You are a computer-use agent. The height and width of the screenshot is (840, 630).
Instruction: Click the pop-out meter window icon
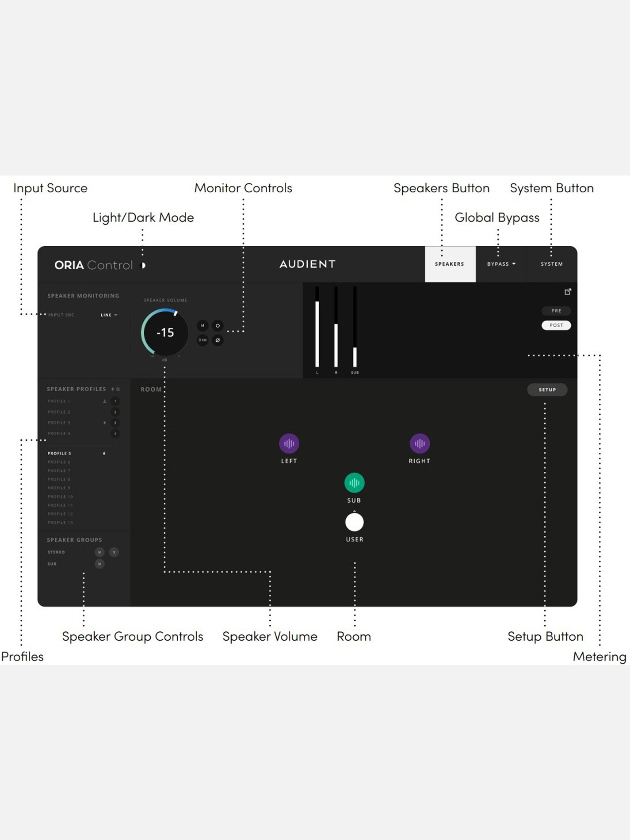[x=568, y=292]
